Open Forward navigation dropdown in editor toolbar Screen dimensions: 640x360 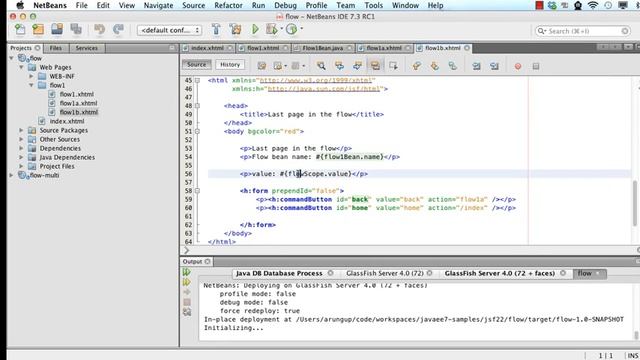click(303, 66)
